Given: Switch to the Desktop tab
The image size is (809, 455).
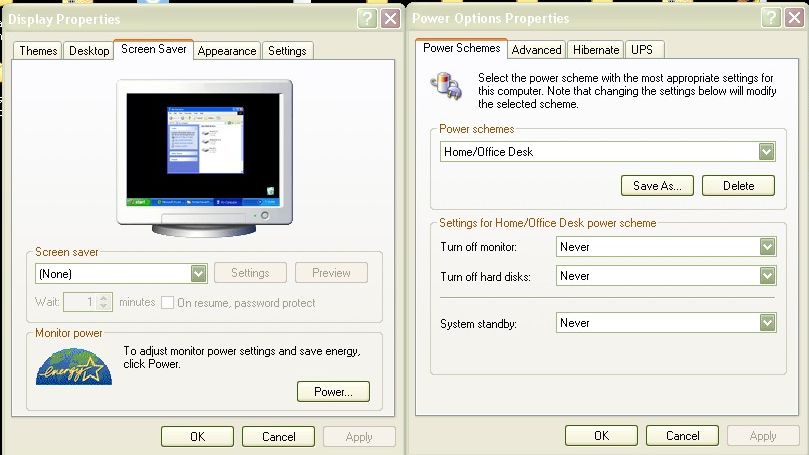Looking at the screenshot, I should click(89, 51).
